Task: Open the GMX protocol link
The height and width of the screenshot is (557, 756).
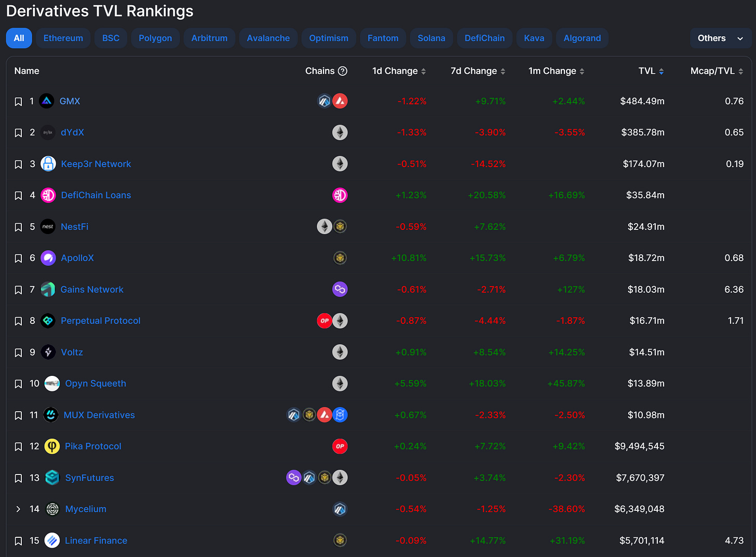Action: point(70,101)
